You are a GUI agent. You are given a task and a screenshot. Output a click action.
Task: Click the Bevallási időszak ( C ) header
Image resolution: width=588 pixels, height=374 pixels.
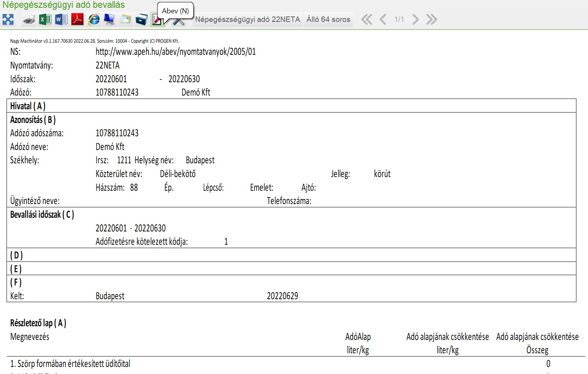click(x=42, y=215)
